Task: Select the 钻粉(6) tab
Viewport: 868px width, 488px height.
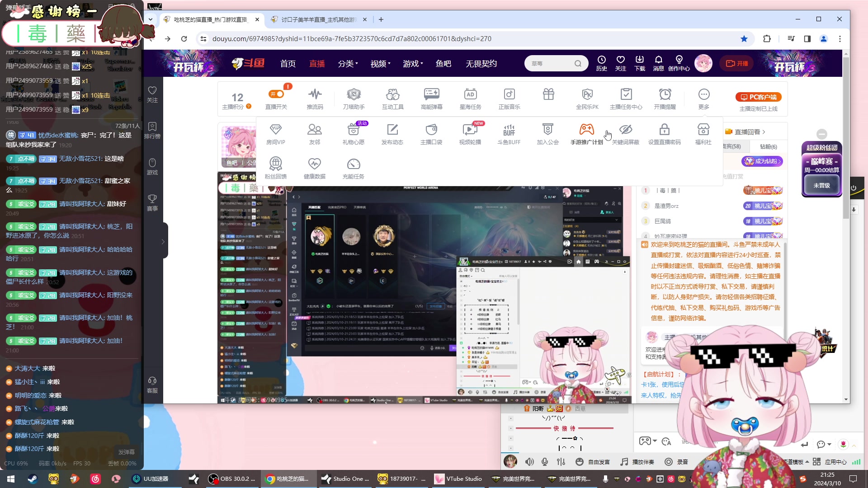Action: click(769, 146)
